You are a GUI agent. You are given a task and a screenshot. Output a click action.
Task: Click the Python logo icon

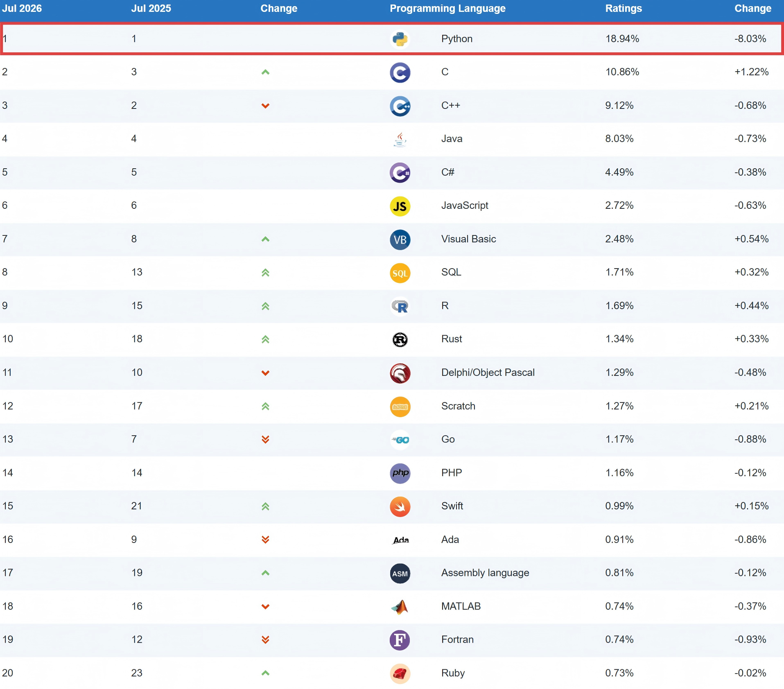400,39
